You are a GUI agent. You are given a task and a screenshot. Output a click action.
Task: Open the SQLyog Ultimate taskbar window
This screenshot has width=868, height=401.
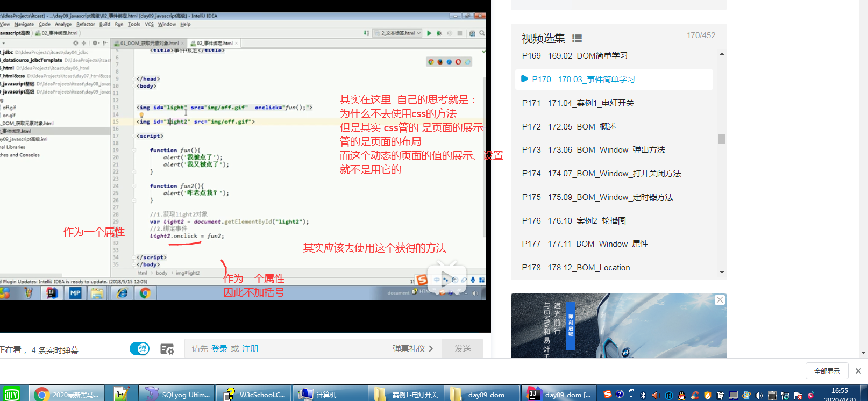(x=177, y=395)
